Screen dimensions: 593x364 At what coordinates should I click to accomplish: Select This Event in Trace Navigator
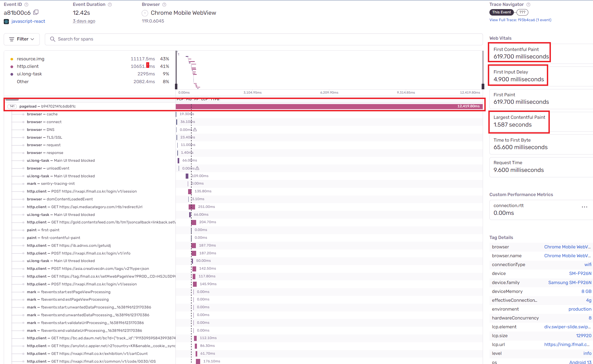pyautogui.click(x=501, y=12)
